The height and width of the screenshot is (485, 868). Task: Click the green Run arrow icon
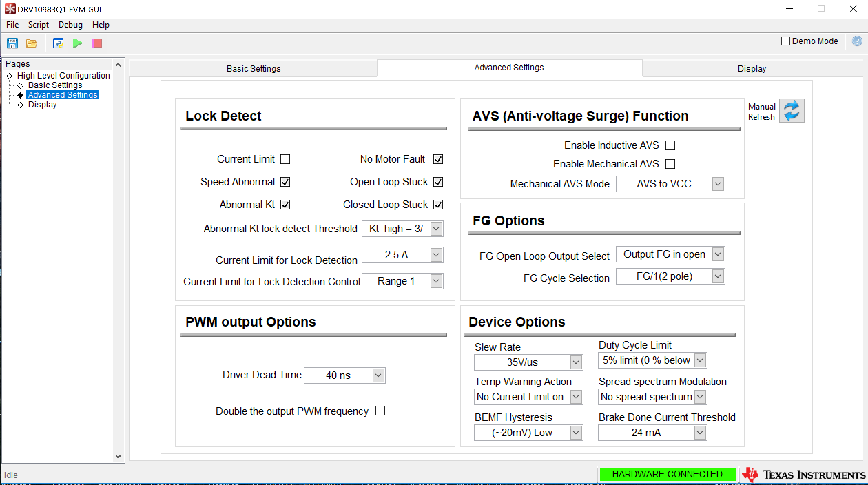click(78, 43)
